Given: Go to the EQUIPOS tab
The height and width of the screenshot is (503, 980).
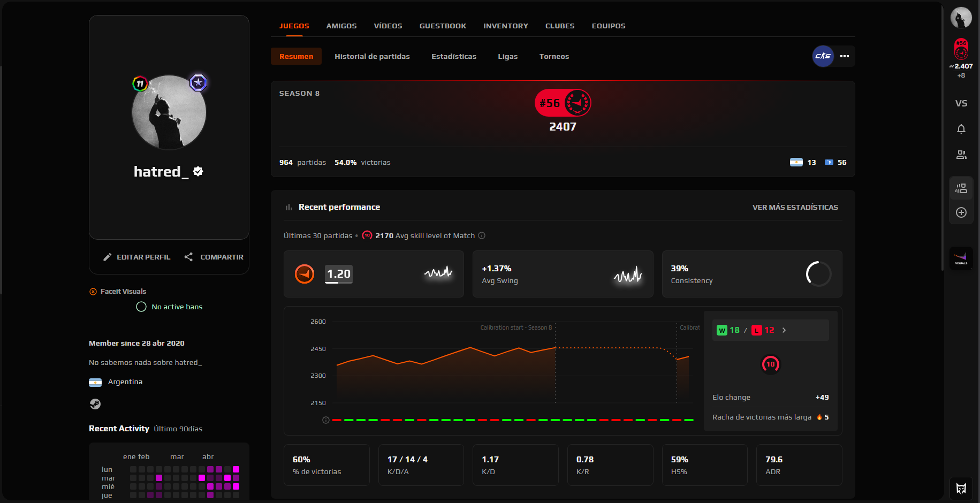Looking at the screenshot, I should point(609,26).
